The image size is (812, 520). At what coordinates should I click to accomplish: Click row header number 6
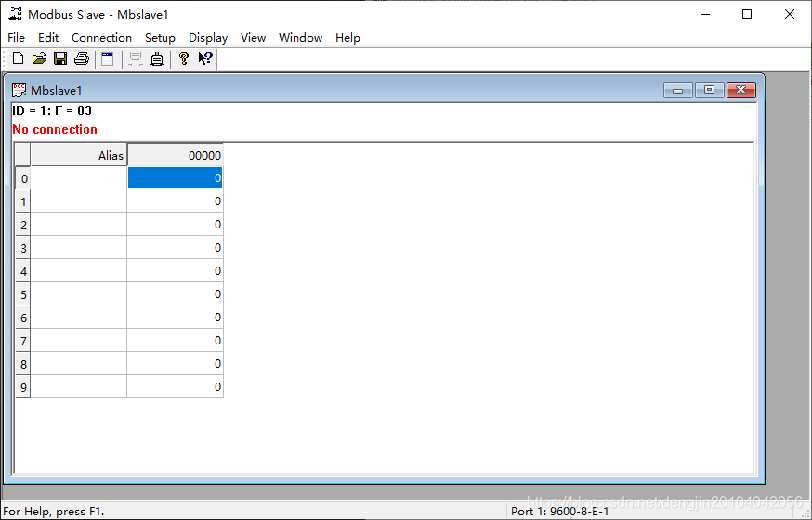click(x=23, y=318)
